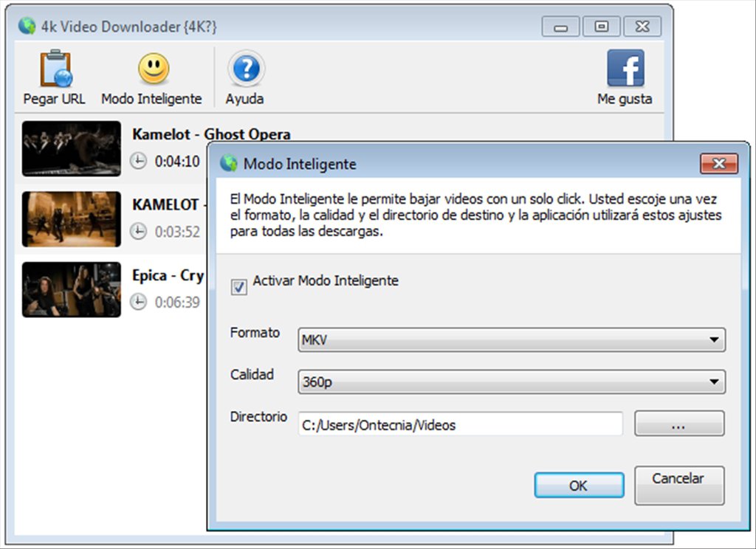Click the Kamelot - Ghost Opera title text
The image size is (756, 549).
(210, 134)
